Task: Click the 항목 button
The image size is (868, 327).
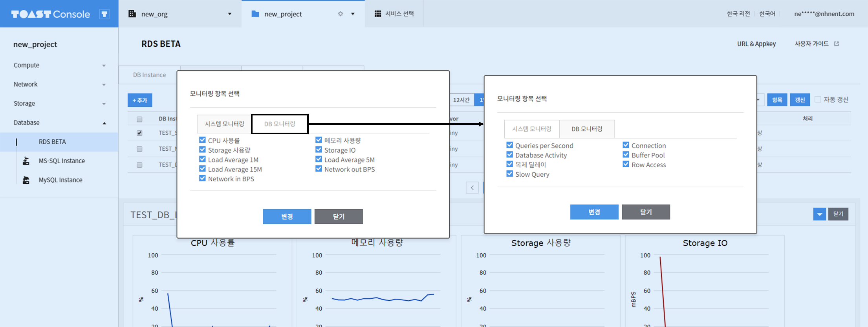Action: click(x=777, y=100)
